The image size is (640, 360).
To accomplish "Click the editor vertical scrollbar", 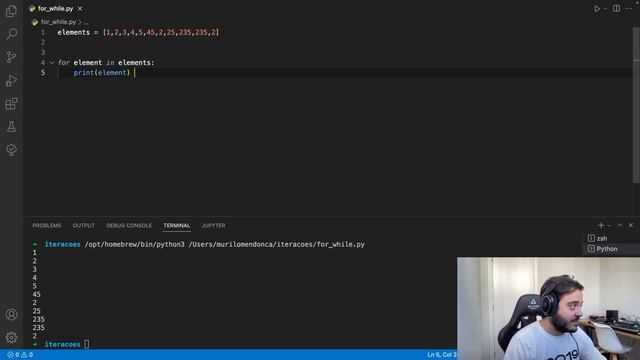I will click(636, 106).
